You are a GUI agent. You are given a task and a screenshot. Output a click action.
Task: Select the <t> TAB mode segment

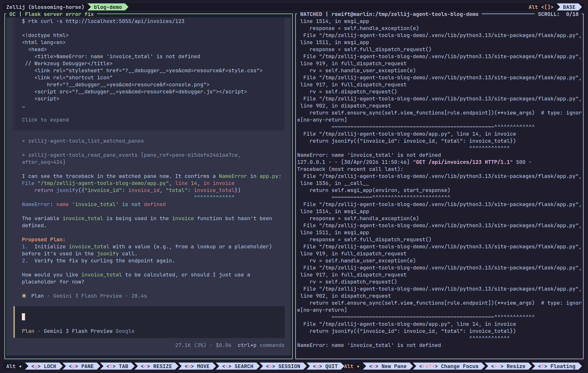point(117,366)
